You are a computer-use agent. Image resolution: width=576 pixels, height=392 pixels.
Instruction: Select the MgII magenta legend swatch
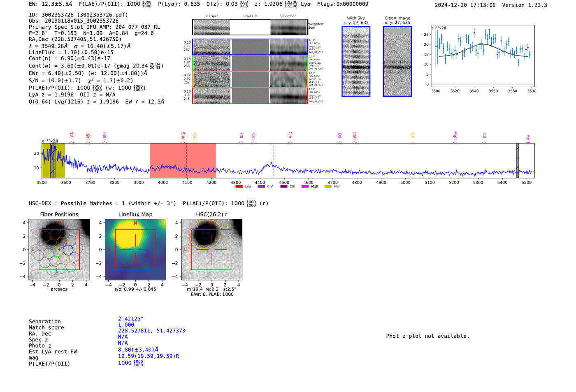point(305,187)
